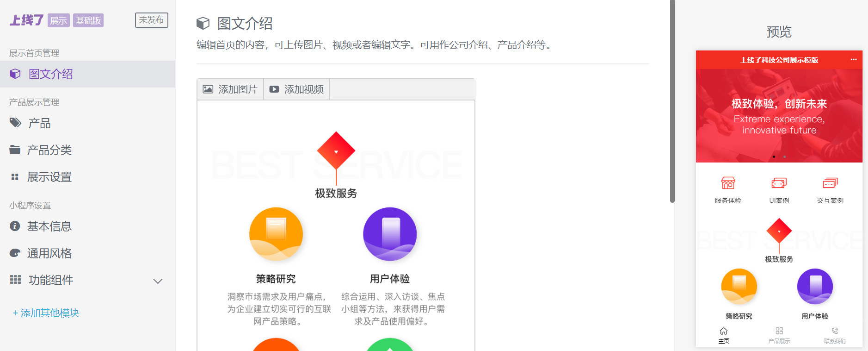Tap the 用户体验 label in preview
The image size is (868, 351).
(x=815, y=316)
